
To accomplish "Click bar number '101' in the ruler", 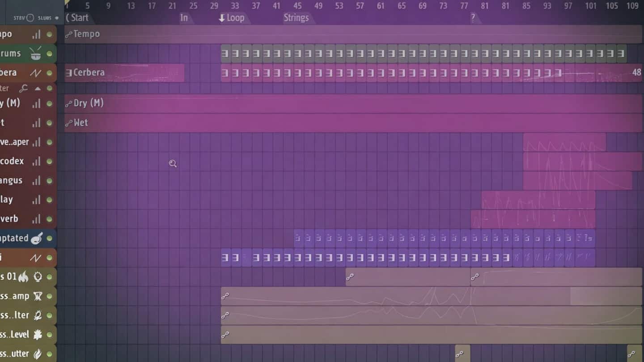I will [591, 6].
